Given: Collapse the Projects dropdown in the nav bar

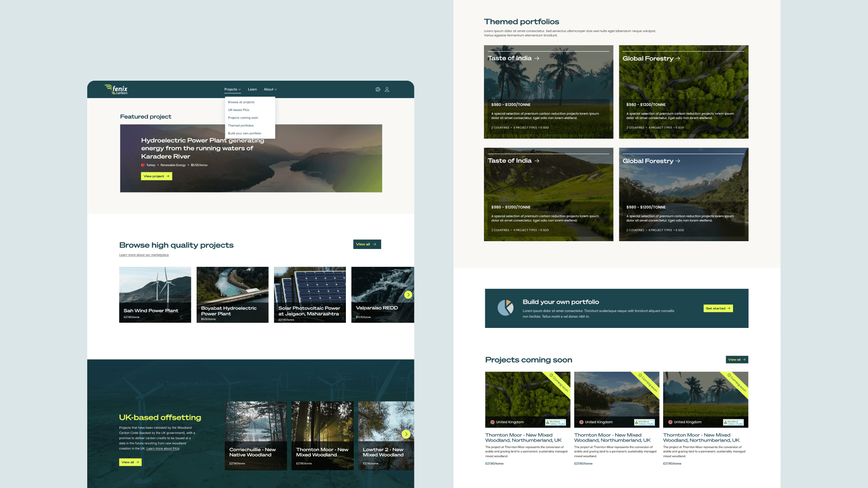Looking at the screenshot, I should tap(232, 89).
